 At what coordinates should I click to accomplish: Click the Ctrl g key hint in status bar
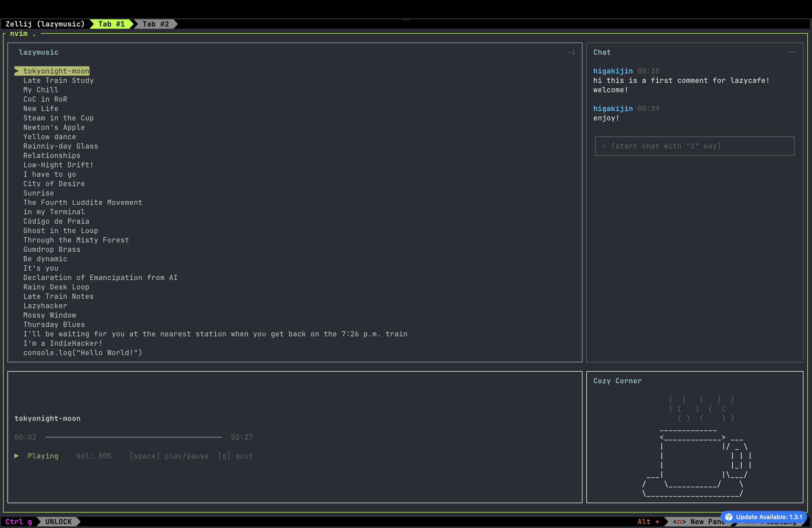pyautogui.click(x=19, y=522)
